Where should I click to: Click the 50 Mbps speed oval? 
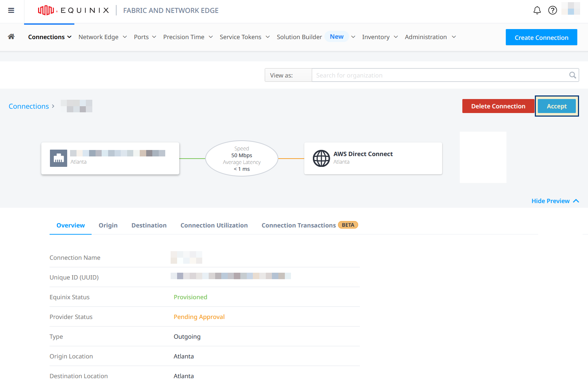pos(242,158)
